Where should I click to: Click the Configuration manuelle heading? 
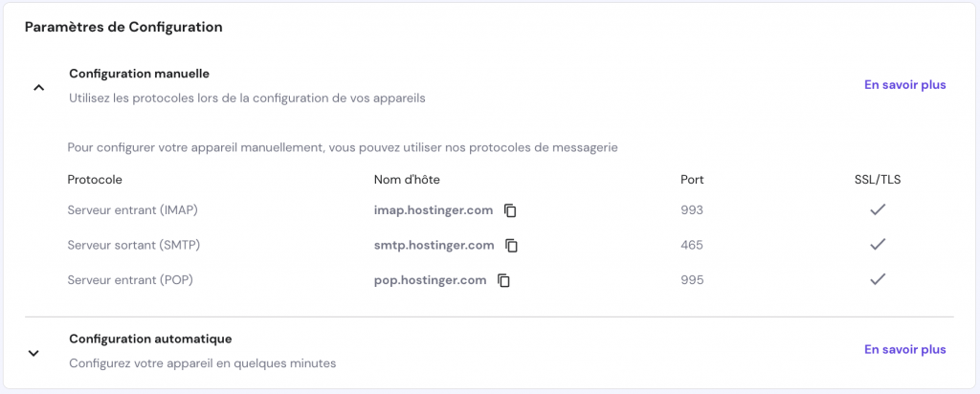point(139,74)
